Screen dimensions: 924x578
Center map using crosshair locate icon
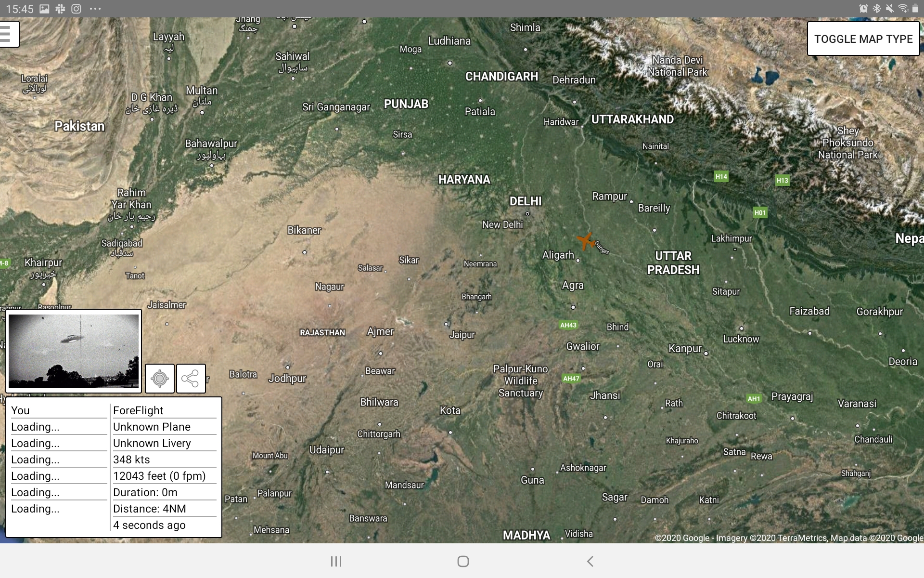tap(160, 379)
